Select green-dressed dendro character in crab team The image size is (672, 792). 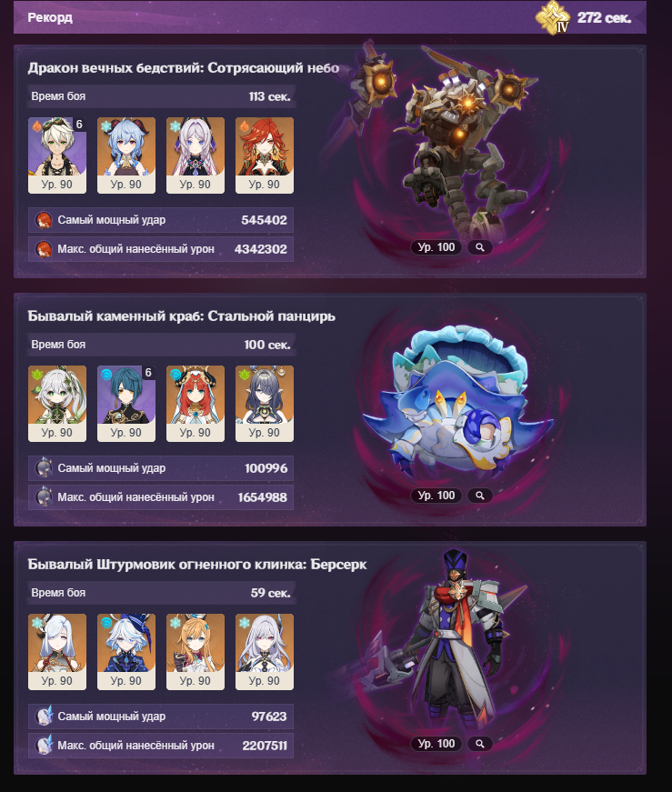(x=57, y=404)
